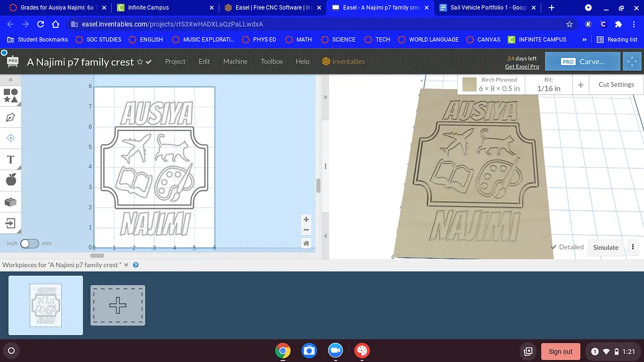
Task: Add a new workpiece with plus tile
Action: (118, 305)
